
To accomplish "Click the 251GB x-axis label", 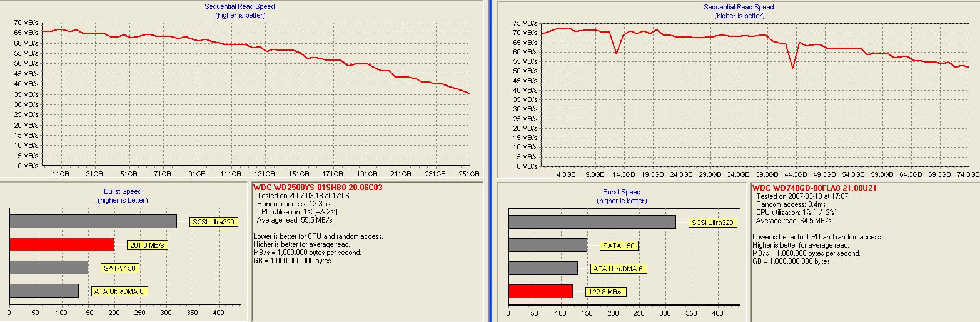I will [x=468, y=174].
